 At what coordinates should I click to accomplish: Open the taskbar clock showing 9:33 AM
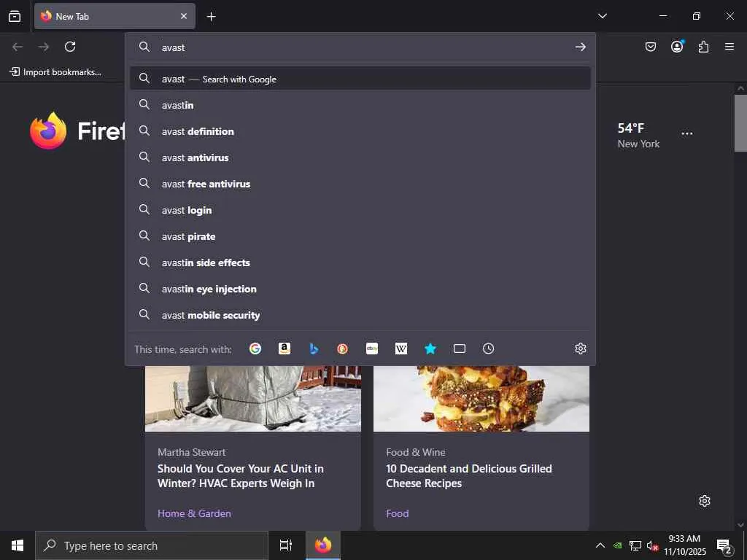pyautogui.click(x=684, y=545)
